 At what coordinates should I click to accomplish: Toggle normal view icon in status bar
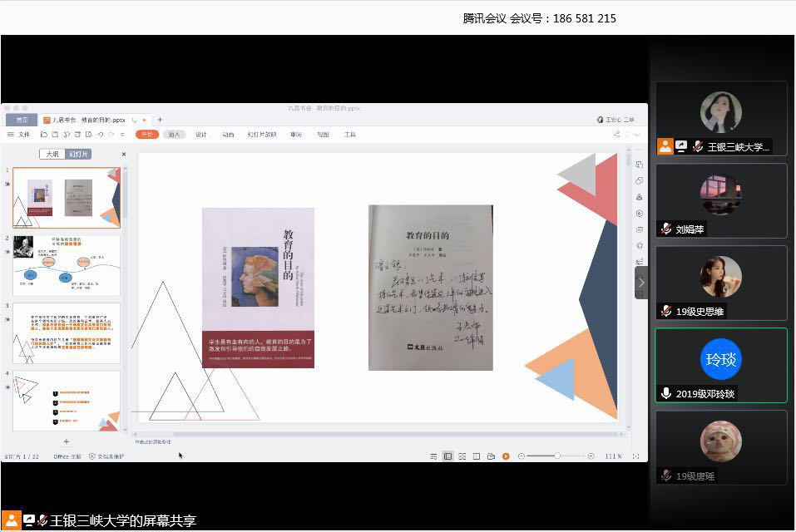tap(448, 456)
